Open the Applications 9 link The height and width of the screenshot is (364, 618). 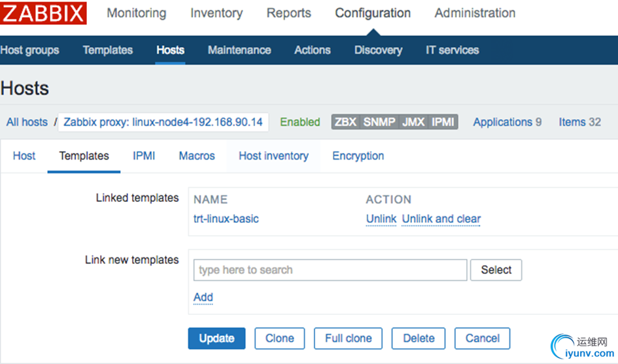pyautogui.click(x=507, y=122)
